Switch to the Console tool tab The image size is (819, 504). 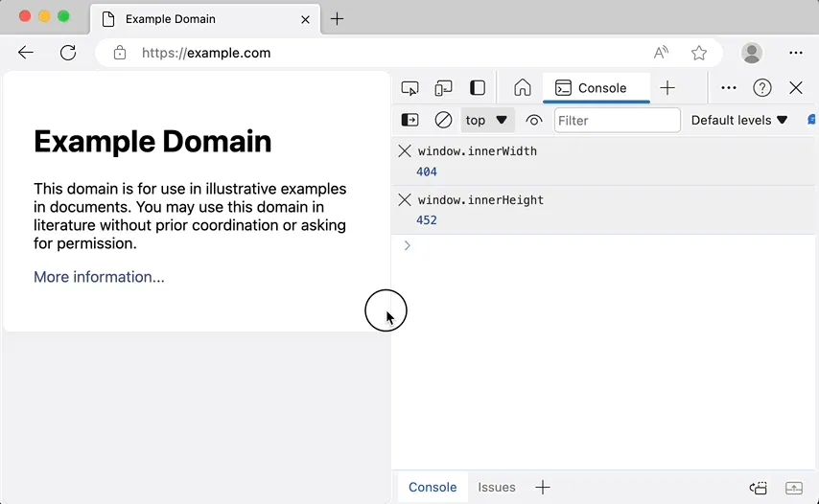596,88
